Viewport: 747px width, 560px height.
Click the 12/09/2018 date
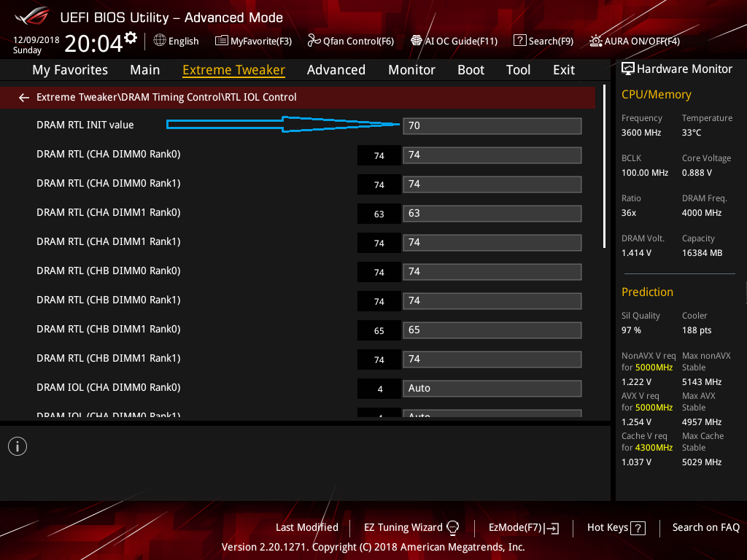coord(36,40)
